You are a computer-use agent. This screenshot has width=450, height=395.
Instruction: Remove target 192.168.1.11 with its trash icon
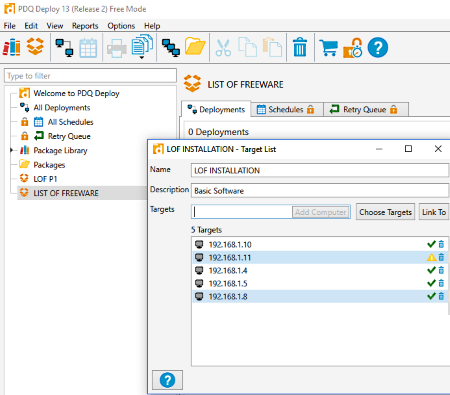click(x=441, y=257)
